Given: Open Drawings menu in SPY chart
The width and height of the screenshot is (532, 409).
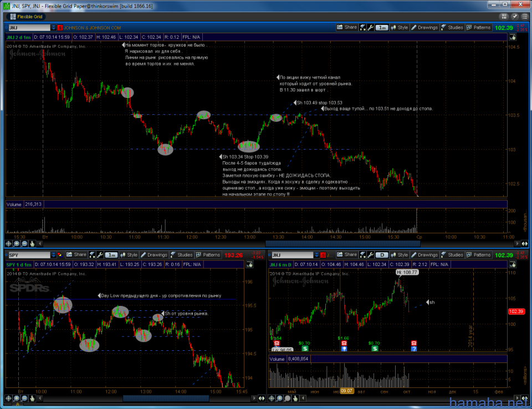Looking at the screenshot, I should coord(154,255).
